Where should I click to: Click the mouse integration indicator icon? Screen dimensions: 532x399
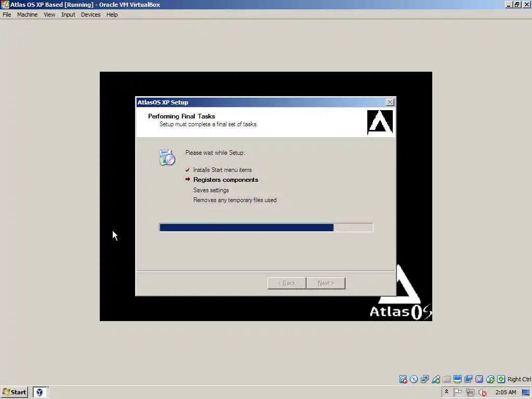pyautogui.click(x=490, y=379)
